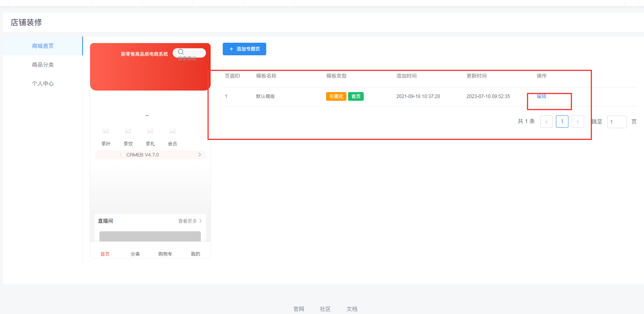
Task: Click the 更新时间 column header
Action: tap(476, 76)
